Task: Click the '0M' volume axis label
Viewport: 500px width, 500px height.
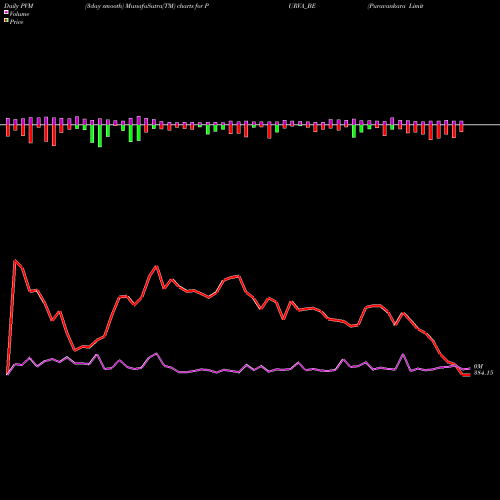Action: click(478, 366)
